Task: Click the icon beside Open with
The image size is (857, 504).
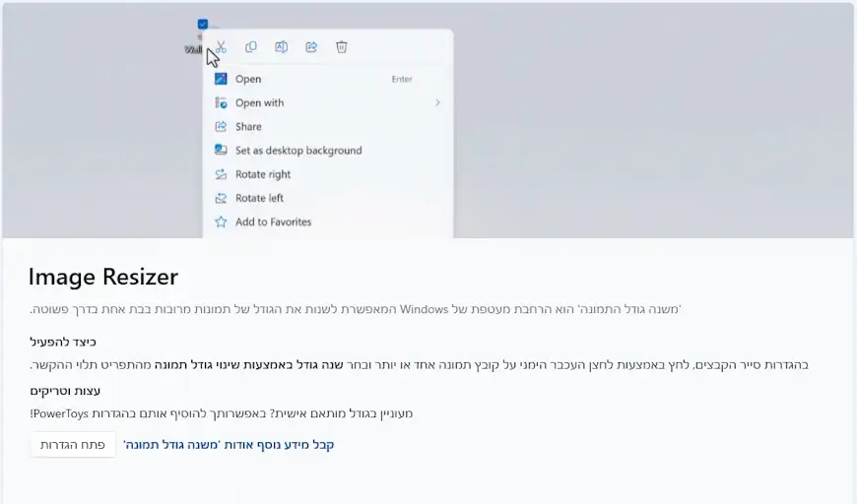Action: (x=221, y=102)
